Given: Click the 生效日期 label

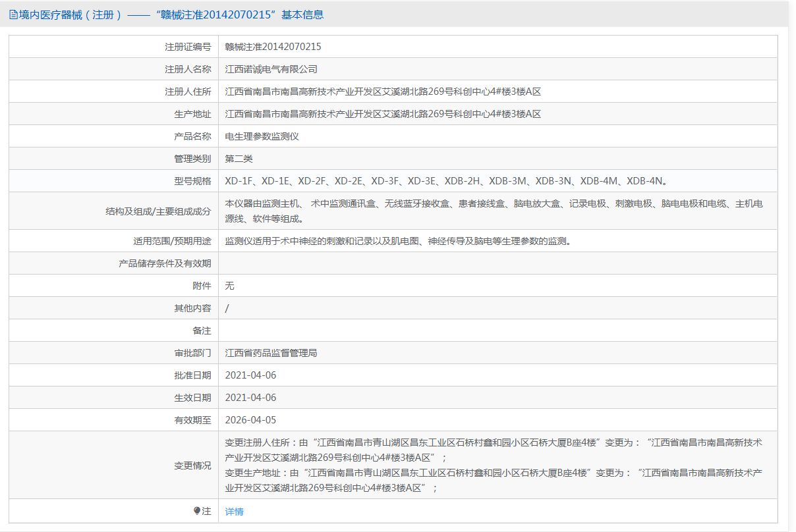Looking at the screenshot, I should (x=192, y=398).
